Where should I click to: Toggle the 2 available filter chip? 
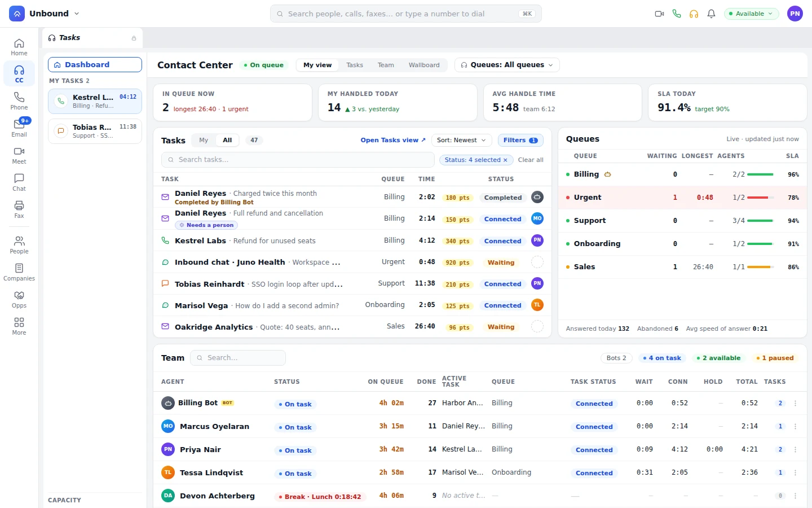(718, 358)
